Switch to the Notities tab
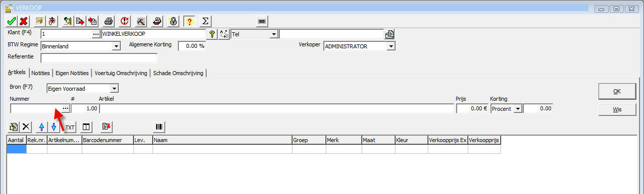 click(x=40, y=73)
